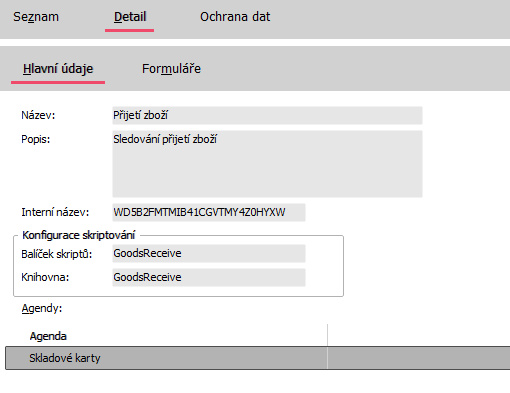This screenshot has width=510, height=393.
Task: Click the Knihovna GoodsReceive field
Action: pyautogui.click(x=209, y=277)
